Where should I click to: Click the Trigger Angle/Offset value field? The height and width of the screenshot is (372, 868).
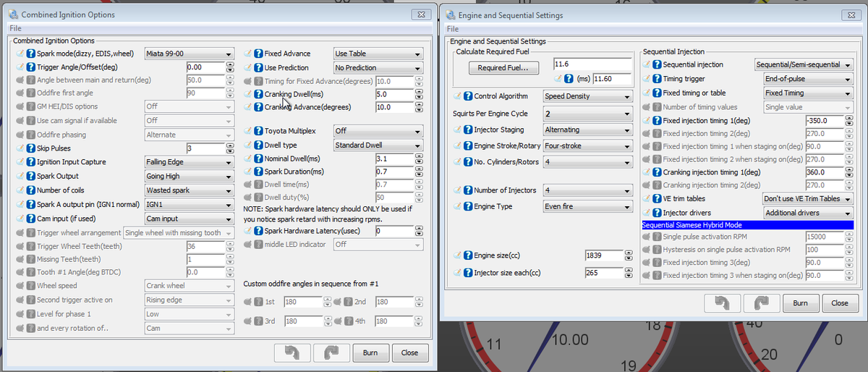[x=205, y=67]
